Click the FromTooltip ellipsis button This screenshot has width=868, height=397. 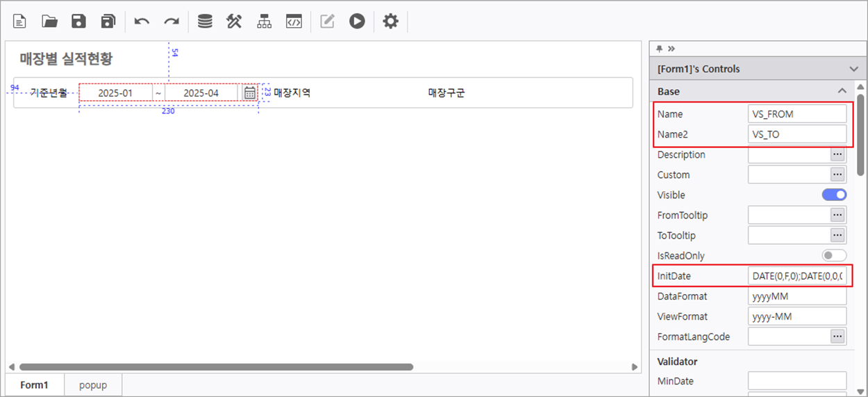tap(838, 215)
